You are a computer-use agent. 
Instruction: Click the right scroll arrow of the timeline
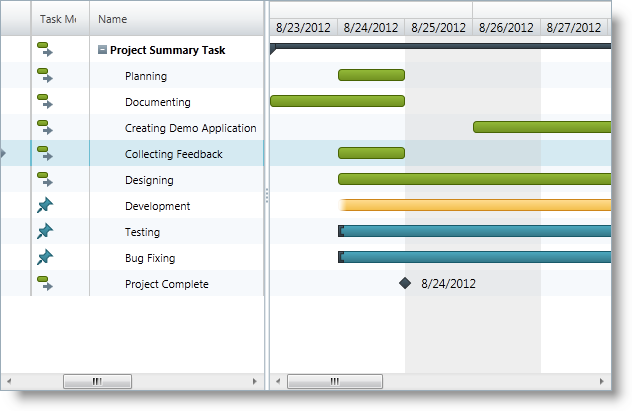tap(603, 381)
